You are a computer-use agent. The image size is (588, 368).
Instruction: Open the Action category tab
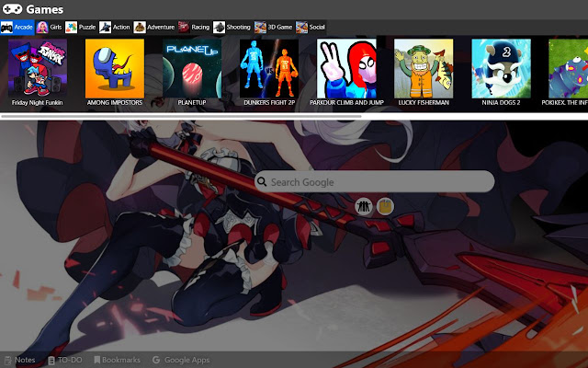click(x=115, y=27)
